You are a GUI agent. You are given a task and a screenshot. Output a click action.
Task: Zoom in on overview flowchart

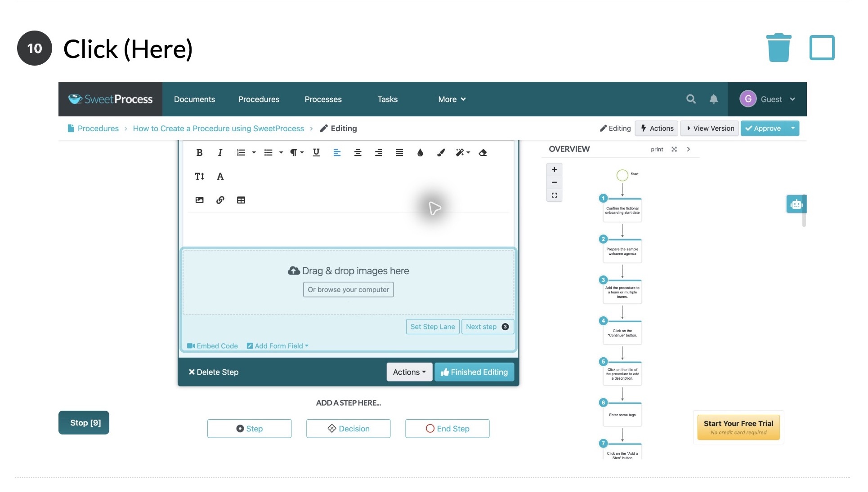(x=554, y=170)
